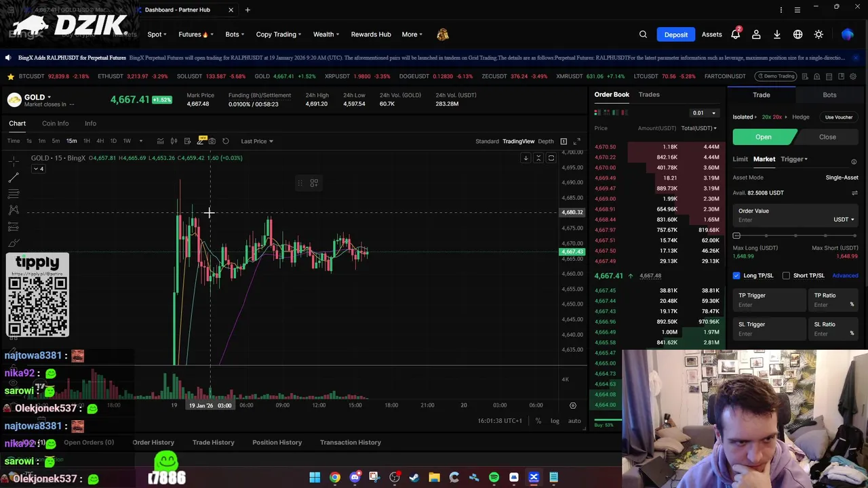Select 1H timeframe on chart
This screenshot has height=488, width=868.
pos(86,141)
